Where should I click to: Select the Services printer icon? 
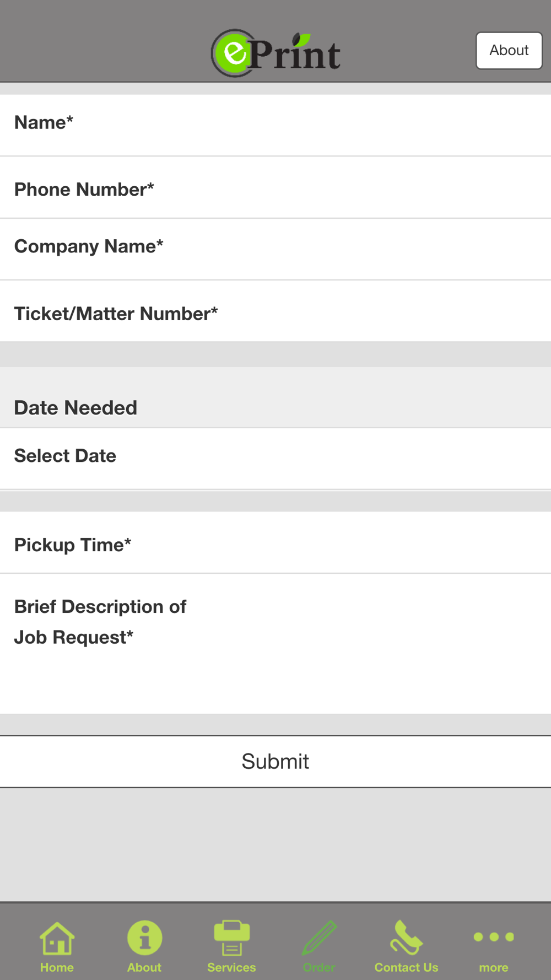click(x=231, y=938)
